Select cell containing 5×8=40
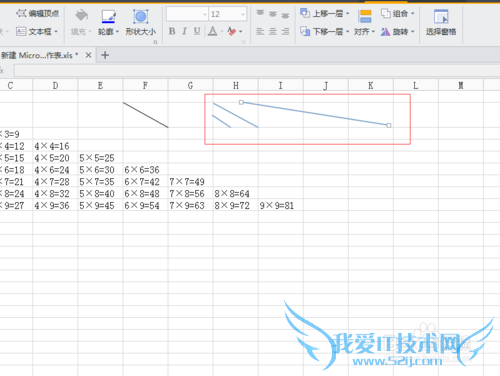The image size is (500, 376). 100,193
